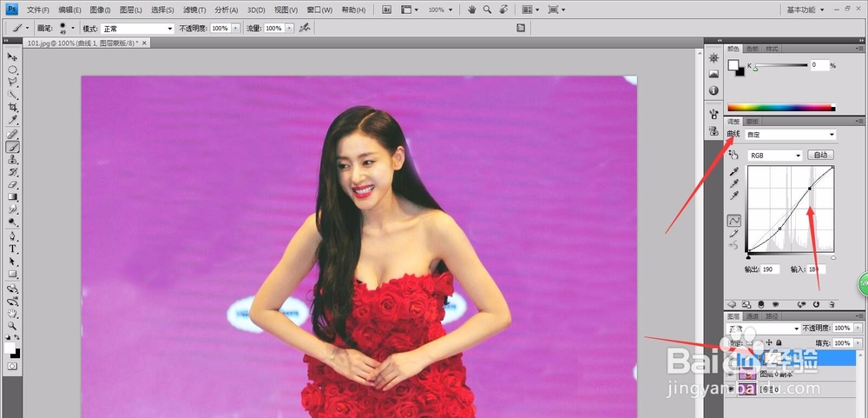This screenshot has width=868, height=418.
Task: Select the Healing Brush tool
Action: pos(12,134)
